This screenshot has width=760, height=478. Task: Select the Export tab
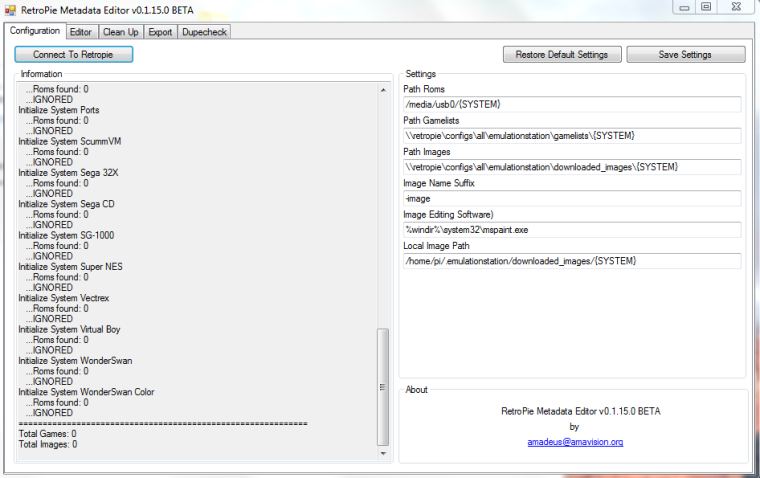point(160,32)
